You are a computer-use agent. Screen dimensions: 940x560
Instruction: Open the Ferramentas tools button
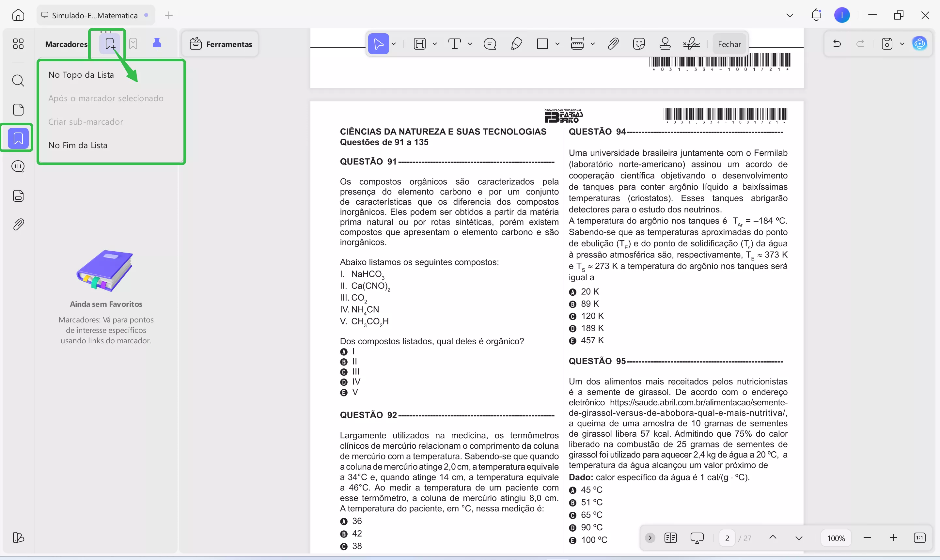[x=221, y=44]
